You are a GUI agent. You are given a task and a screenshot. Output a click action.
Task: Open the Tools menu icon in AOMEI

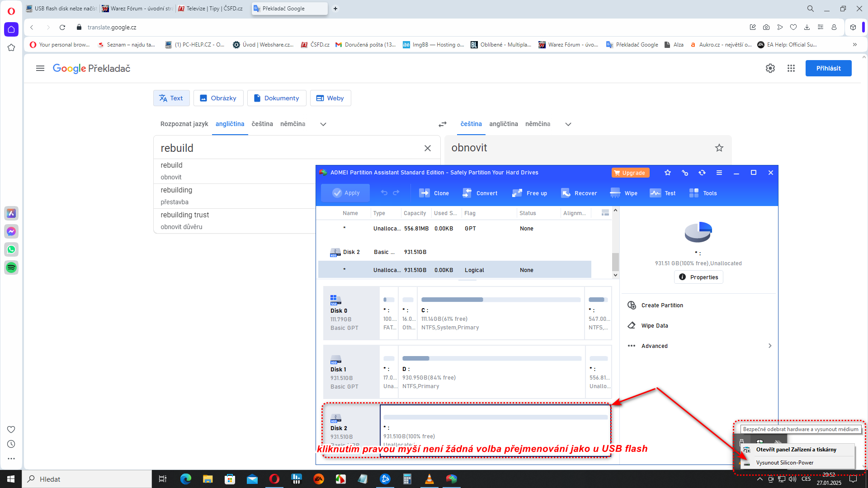tap(694, 193)
